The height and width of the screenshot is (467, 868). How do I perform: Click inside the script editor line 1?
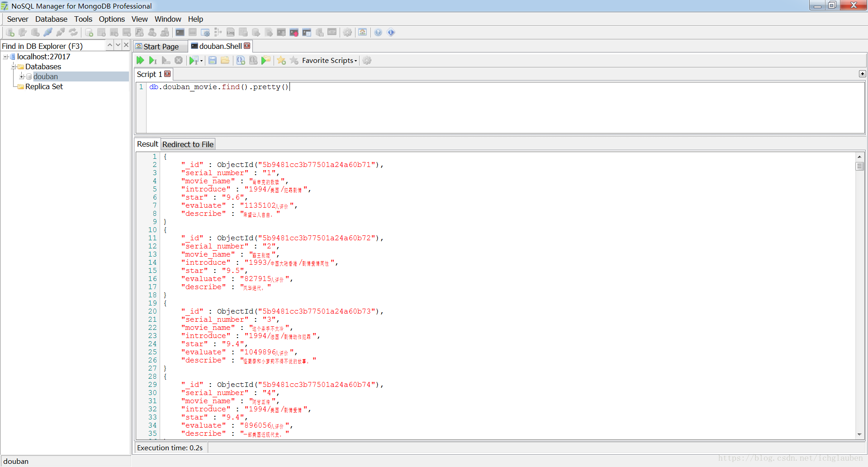coord(219,87)
